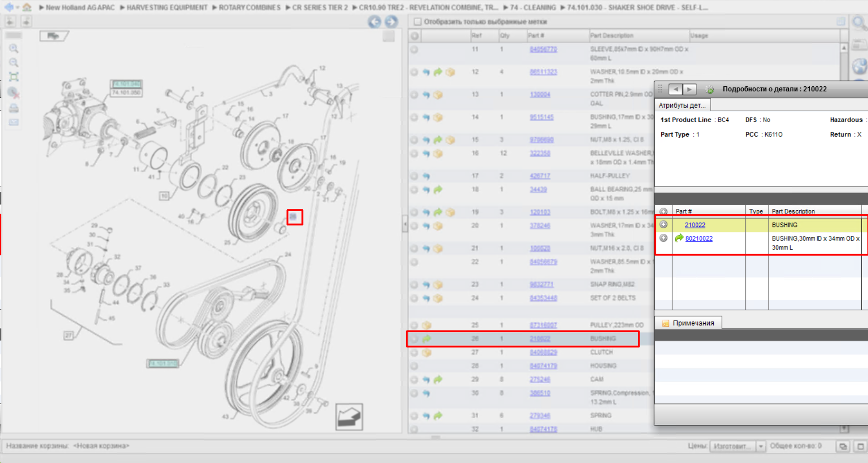Clear diagram selection icon with red X
The height and width of the screenshot is (463, 868).
click(x=14, y=93)
